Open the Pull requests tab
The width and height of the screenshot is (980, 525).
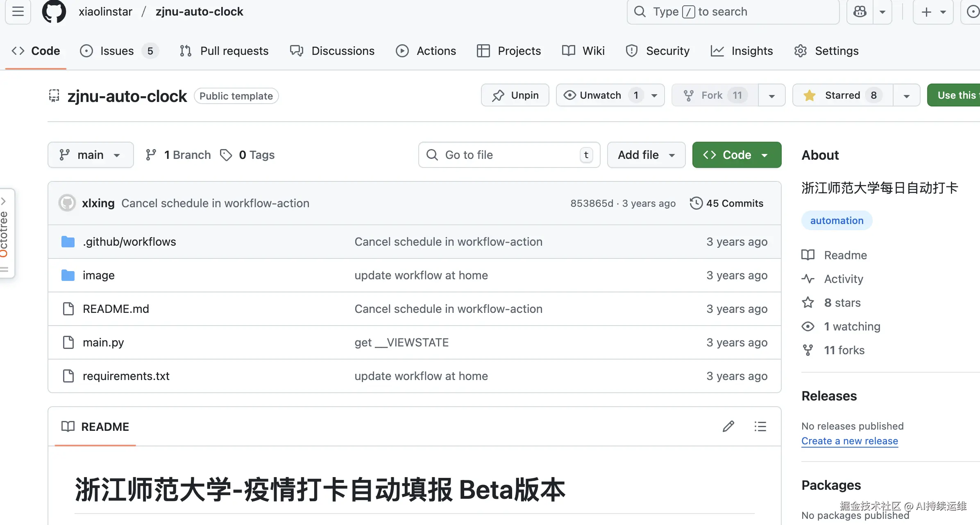[x=224, y=51]
